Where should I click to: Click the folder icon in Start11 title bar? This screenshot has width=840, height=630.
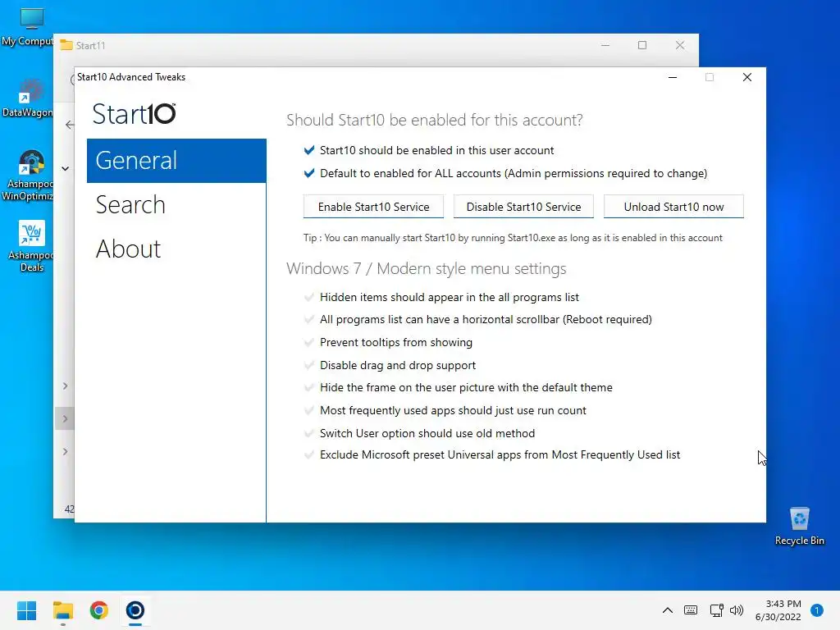click(x=66, y=46)
